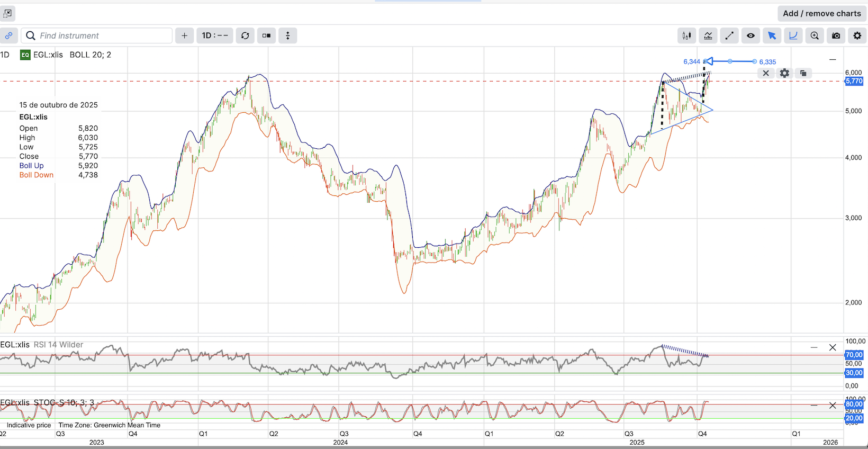Click the refresh chart icon
Image resolution: width=868 pixels, height=449 pixels.
tap(245, 35)
